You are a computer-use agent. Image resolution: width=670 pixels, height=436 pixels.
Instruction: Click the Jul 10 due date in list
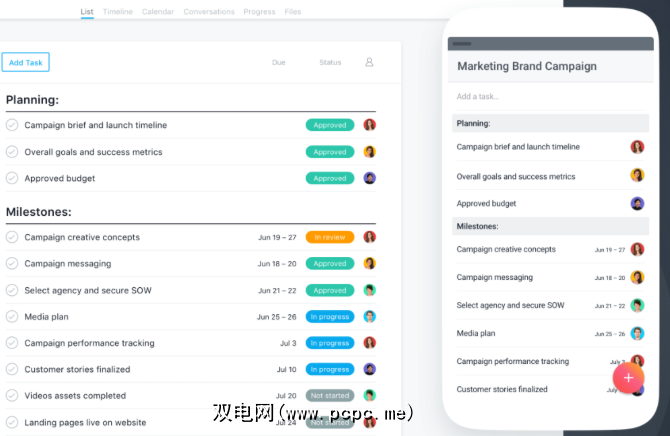coord(286,369)
